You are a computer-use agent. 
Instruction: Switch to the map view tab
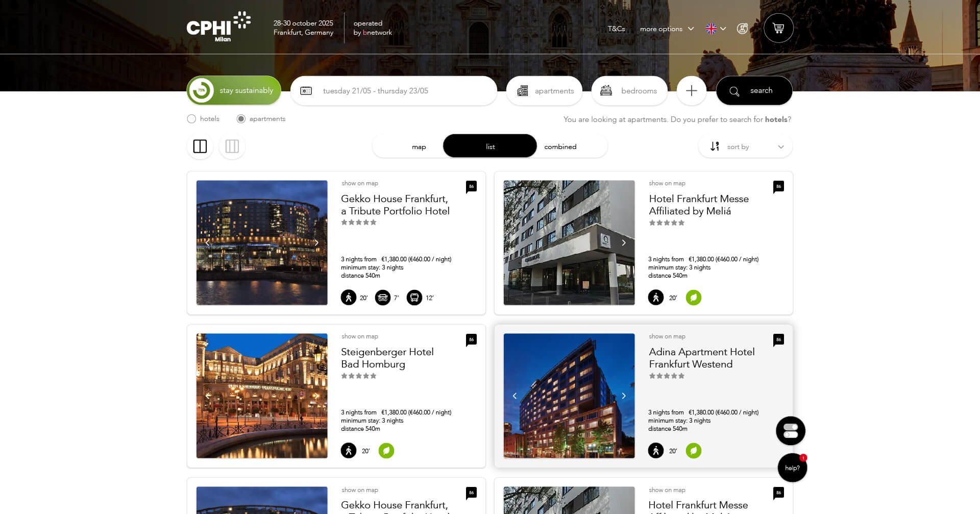419,147
